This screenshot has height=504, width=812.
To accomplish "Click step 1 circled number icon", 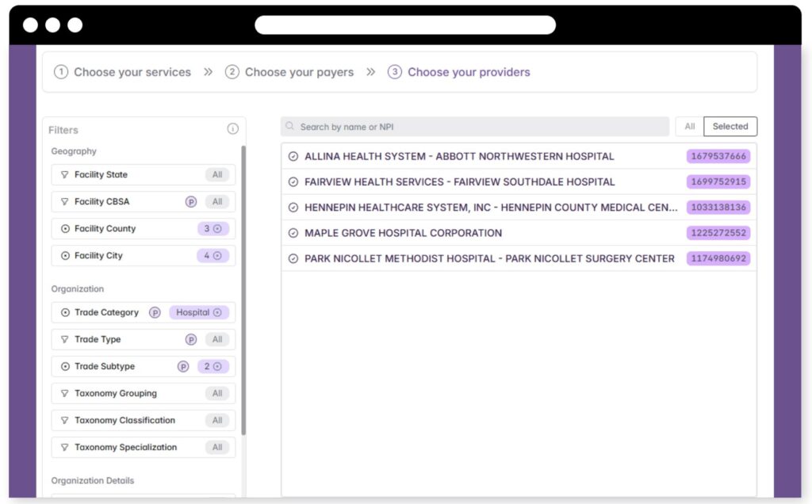I will pos(61,72).
